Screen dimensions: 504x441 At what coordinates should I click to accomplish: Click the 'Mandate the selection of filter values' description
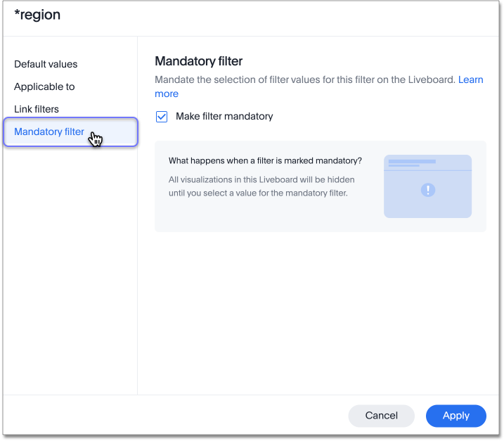pos(305,79)
